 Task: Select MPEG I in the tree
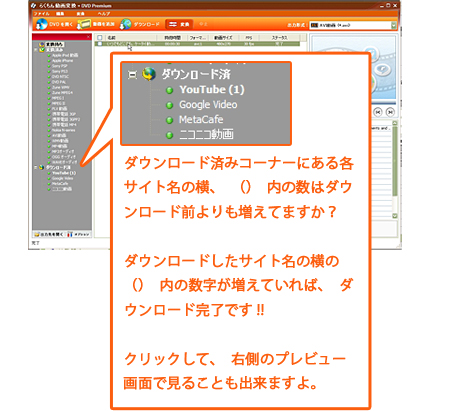58,98
